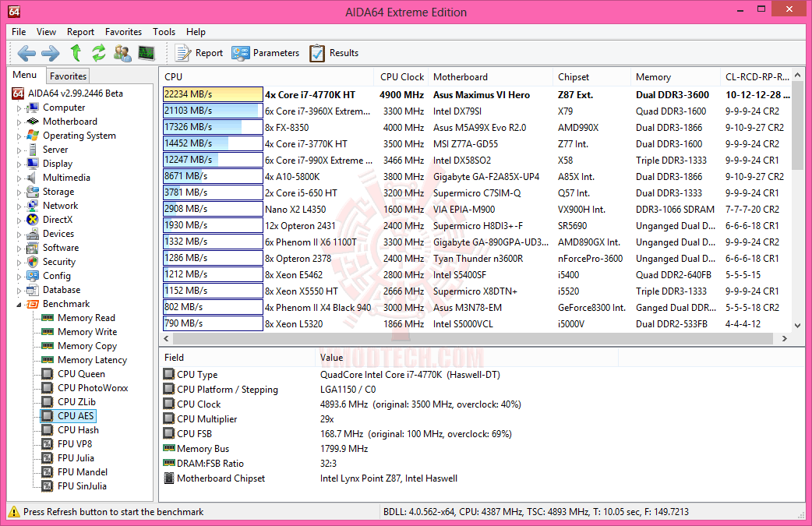The height and width of the screenshot is (526, 812).
Task: Click the green up arrow icon
Action: [74, 53]
